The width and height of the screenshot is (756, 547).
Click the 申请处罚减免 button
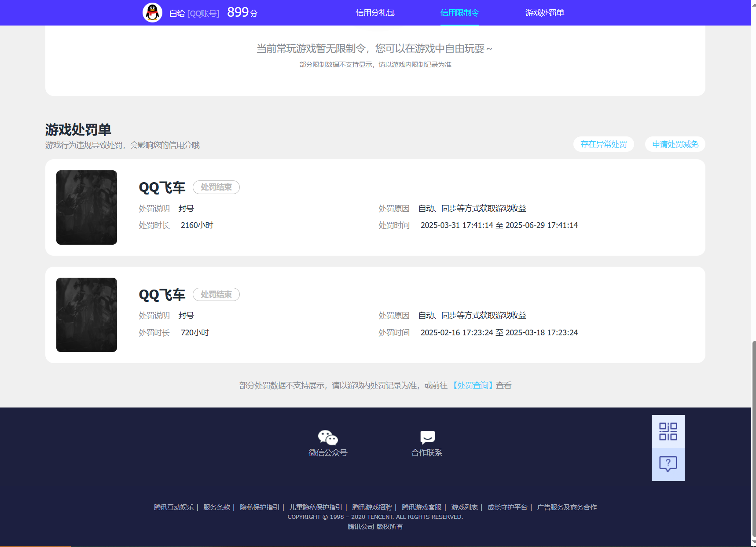(x=675, y=144)
